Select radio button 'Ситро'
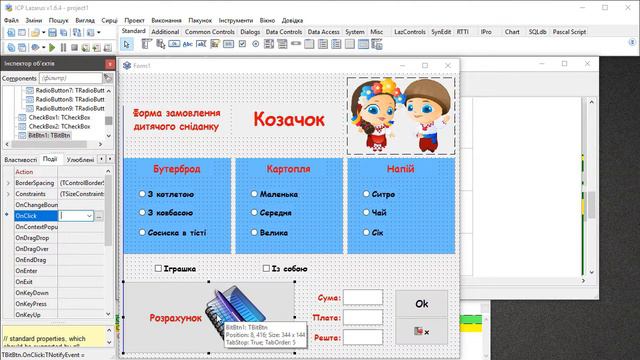The image size is (640, 360). [x=366, y=194]
